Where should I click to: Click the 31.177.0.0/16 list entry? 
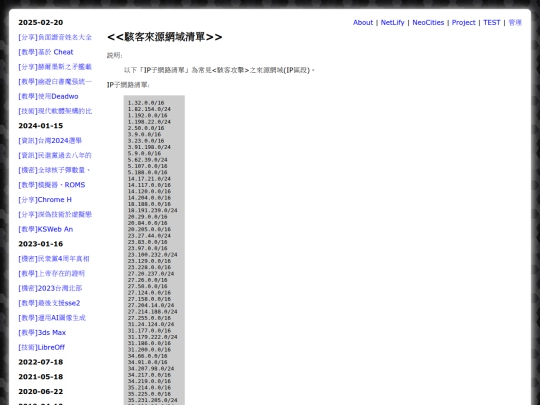click(x=149, y=331)
